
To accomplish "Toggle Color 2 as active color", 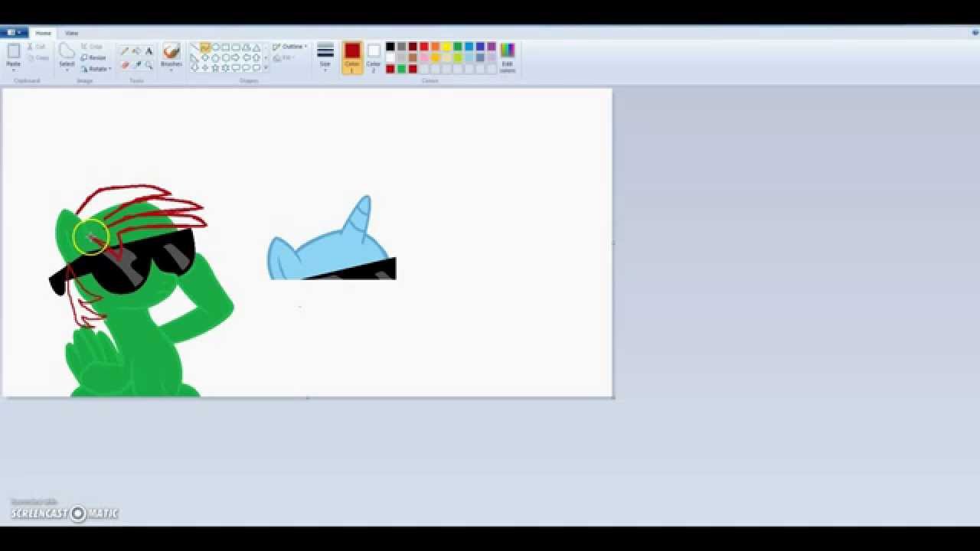I will 374,57.
